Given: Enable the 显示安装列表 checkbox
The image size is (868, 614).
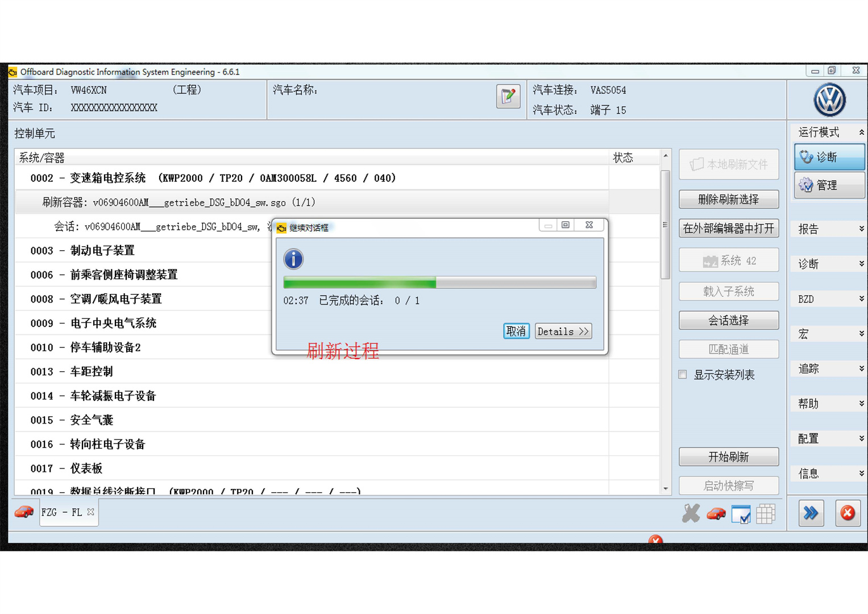Looking at the screenshot, I should [x=683, y=375].
